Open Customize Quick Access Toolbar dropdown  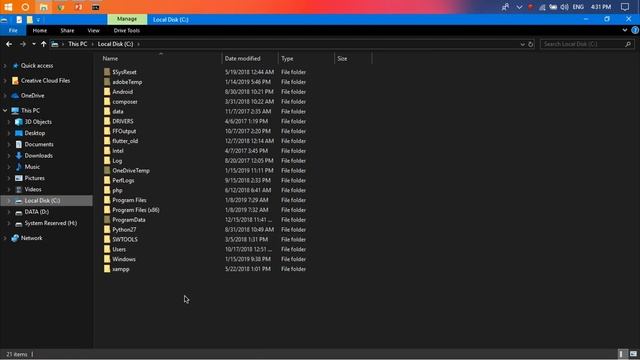click(38, 20)
